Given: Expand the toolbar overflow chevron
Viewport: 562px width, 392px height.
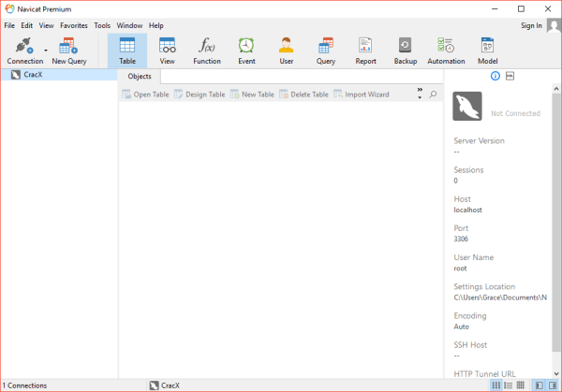Looking at the screenshot, I should pyautogui.click(x=420, y=93).
